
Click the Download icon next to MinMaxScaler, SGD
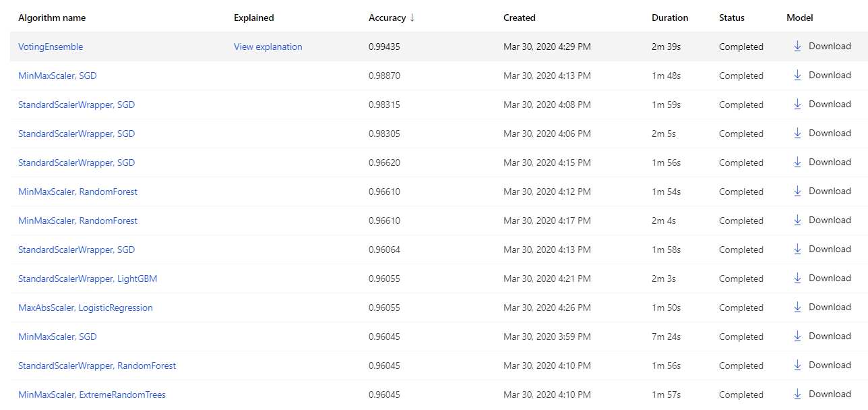(797, 76)
